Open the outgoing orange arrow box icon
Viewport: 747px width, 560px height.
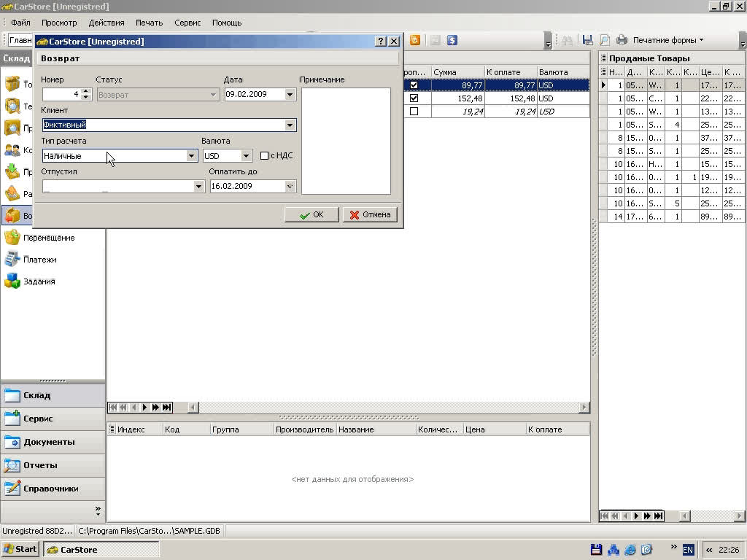pyautogui.click(x=12, y=194)
